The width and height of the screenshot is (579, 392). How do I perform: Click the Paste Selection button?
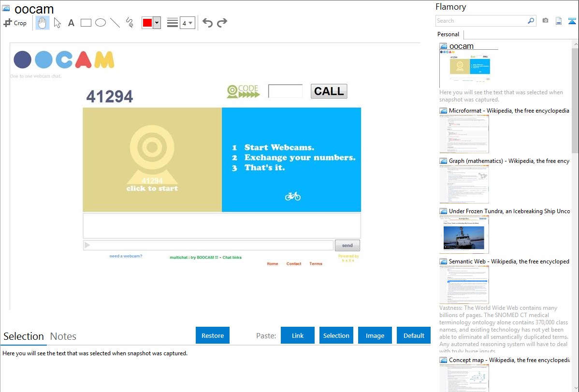point(336,335)
